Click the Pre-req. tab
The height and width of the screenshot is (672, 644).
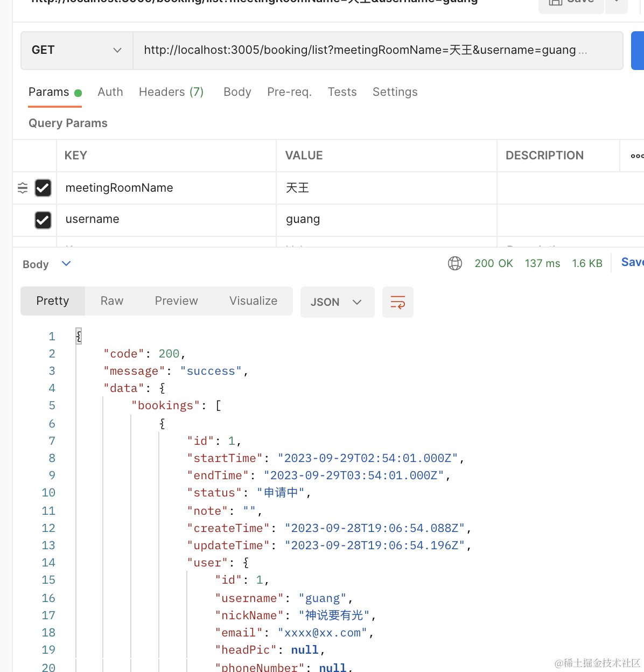[x=289, y=92]
